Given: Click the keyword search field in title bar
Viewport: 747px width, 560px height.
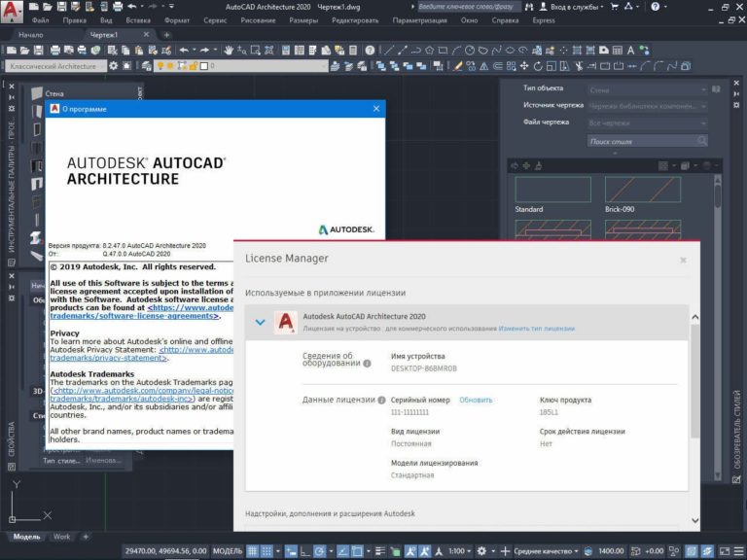Looking at the screenshot, I should (469, 7).
